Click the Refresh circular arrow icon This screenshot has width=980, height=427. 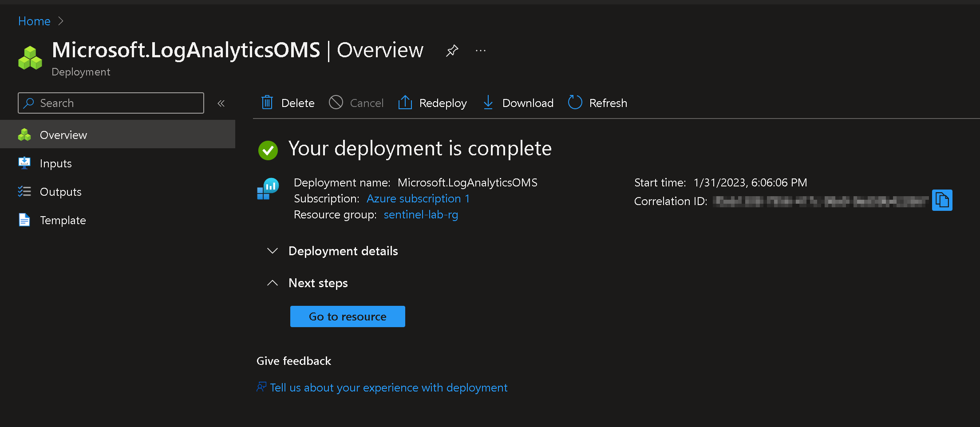pyautogui.click(x=575, y=103)
